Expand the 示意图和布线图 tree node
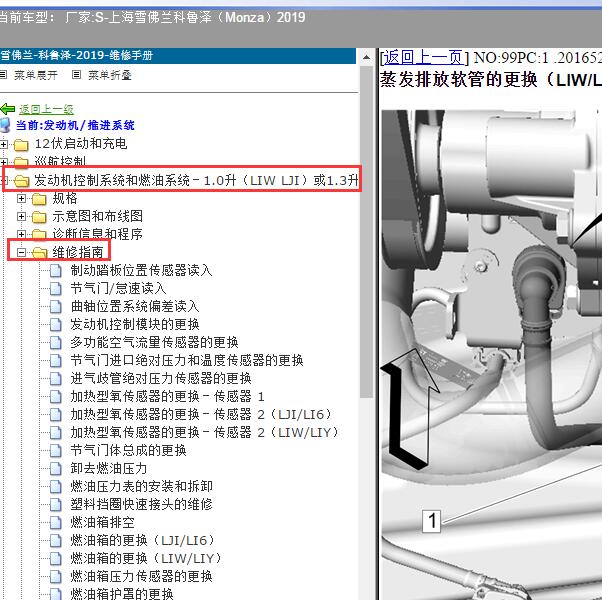 coord(22,217)
